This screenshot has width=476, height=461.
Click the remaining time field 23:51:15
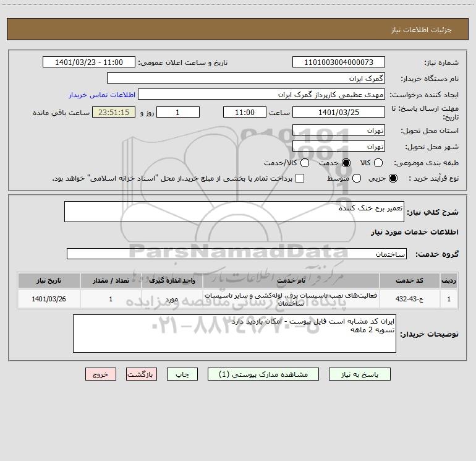pos(114,112)
